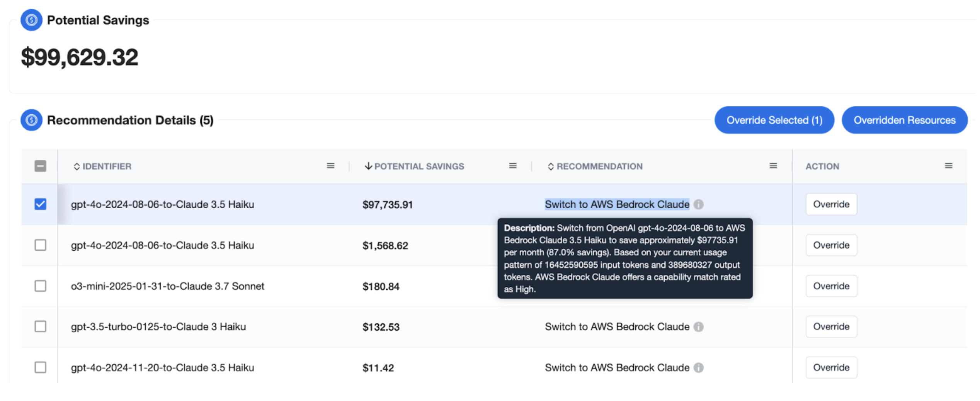
Task: Select the $180.84 savings value
Action: 381,287
